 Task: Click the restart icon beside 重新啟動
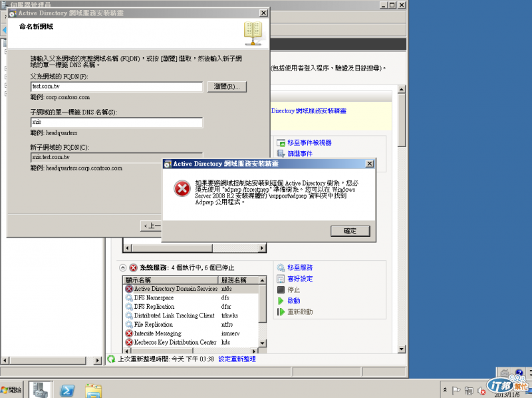(x=281, y=311)
